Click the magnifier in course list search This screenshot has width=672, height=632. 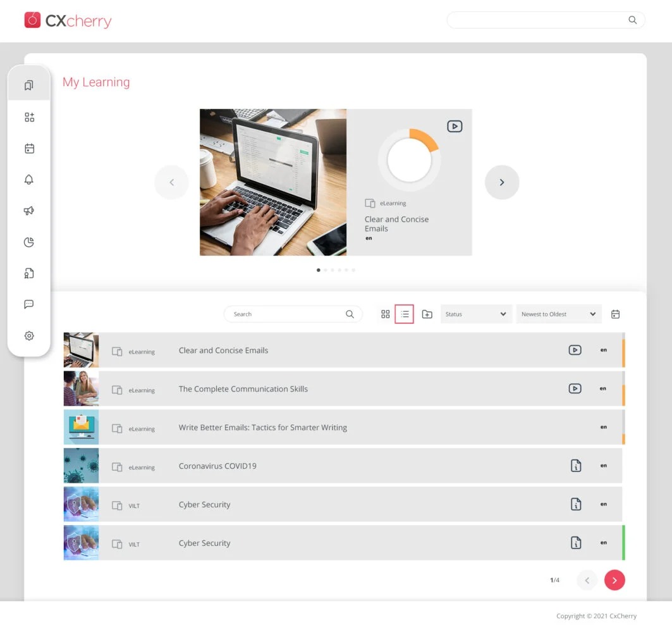[x=350, y=314]
